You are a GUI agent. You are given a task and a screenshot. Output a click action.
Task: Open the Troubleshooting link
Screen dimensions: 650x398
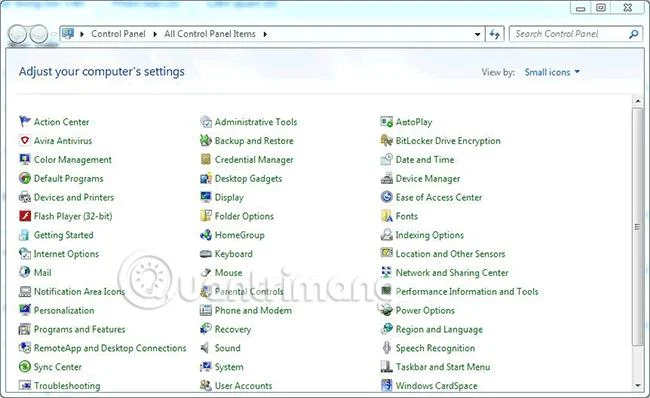67,386
